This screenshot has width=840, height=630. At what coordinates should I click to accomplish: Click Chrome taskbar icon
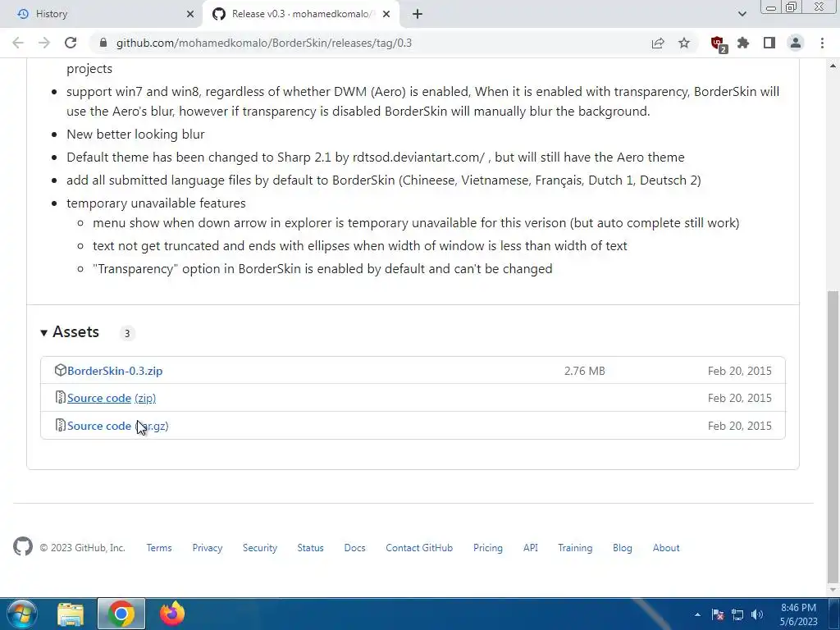pos(121,614)
